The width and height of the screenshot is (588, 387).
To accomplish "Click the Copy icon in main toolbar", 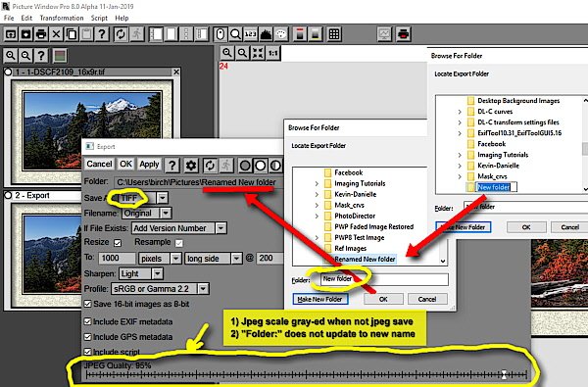I will coord(72,34).
